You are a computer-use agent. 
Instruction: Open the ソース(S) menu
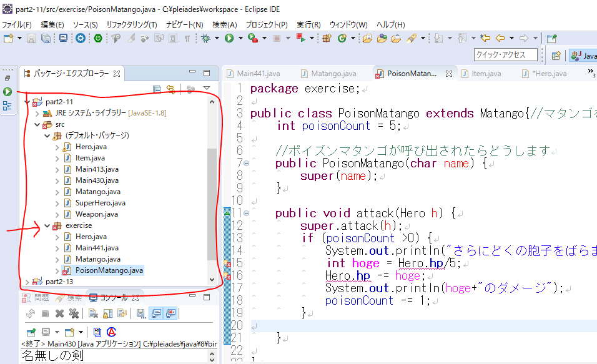coord(85,24)
